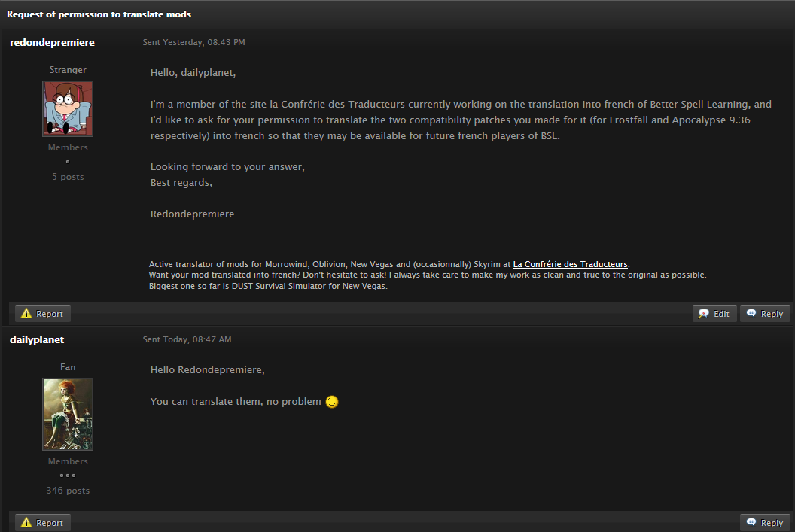Image resolution: width=795 pixels, height=532 pixels.
Task: Click the speech bubble icon in redondepremiere's Reply button
Action: 751,314
